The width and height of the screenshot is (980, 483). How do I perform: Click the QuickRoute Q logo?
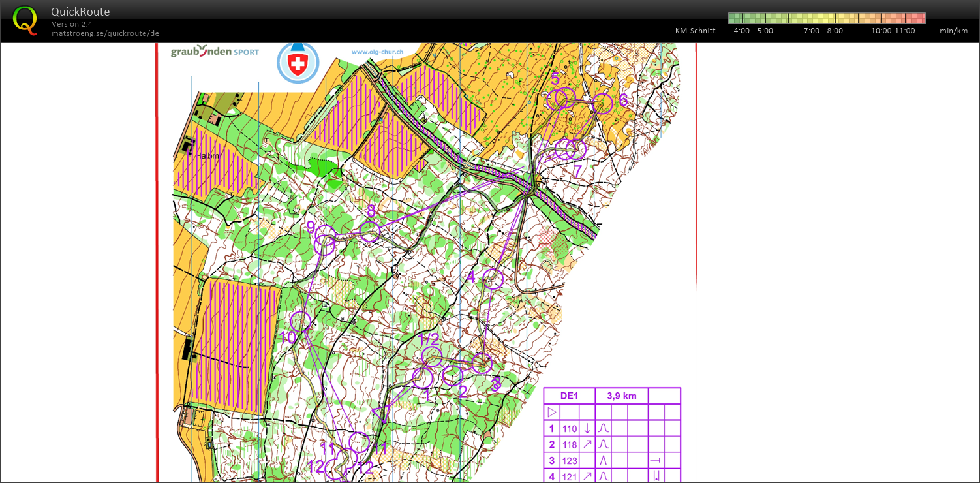pos(25,20)
